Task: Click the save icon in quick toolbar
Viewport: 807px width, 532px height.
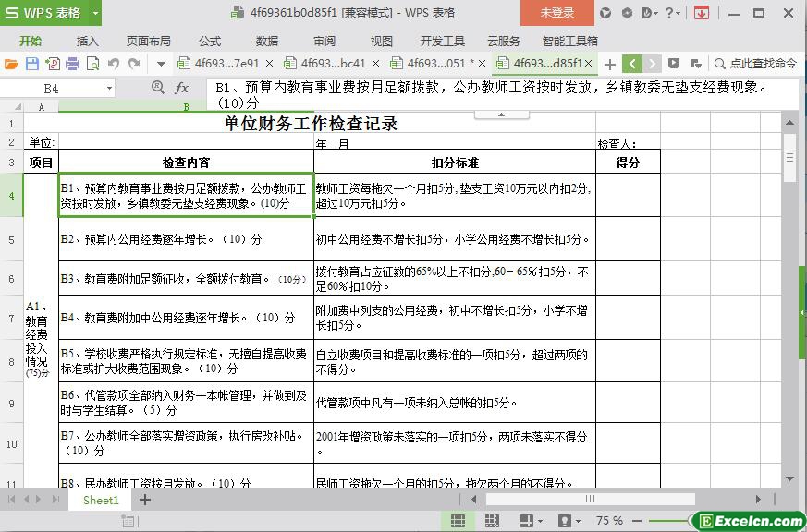Action: click(31, 64)
